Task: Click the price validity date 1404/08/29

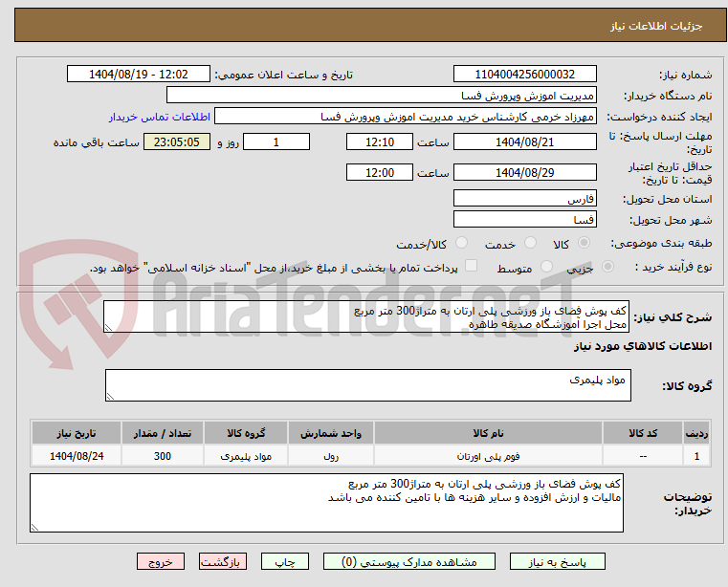Action: (524, 172)
